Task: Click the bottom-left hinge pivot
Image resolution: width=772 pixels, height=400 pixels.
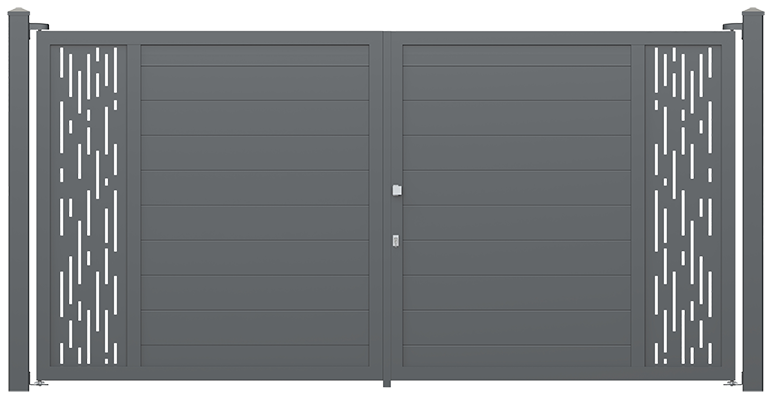Action: pos(38,383)
